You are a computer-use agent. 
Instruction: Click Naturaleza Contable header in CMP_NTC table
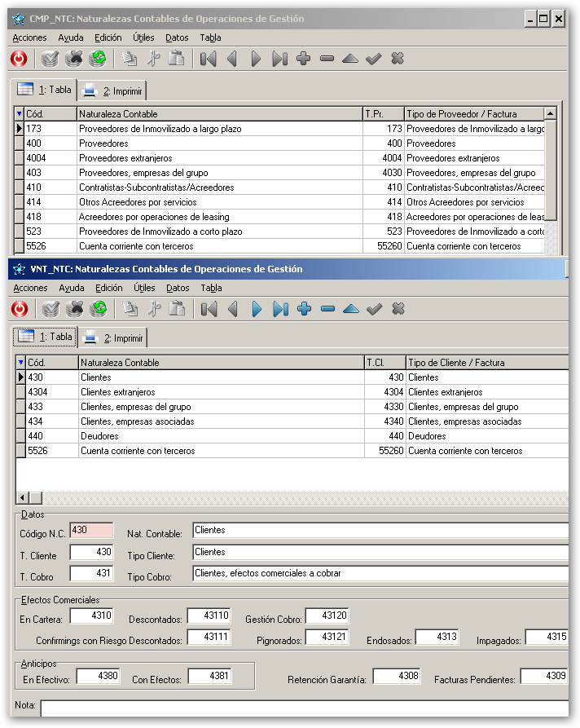pos(219,114)
